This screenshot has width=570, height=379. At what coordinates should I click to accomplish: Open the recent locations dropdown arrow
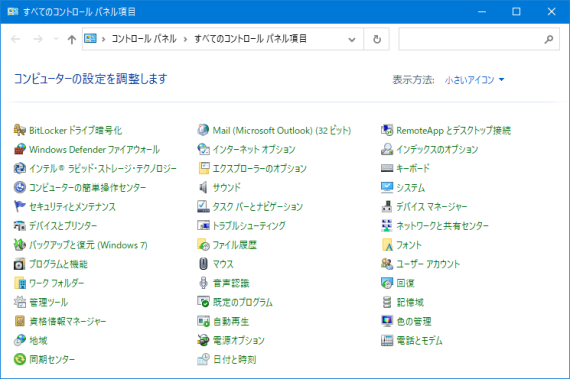pyautogui.click(x=56, y=39)
